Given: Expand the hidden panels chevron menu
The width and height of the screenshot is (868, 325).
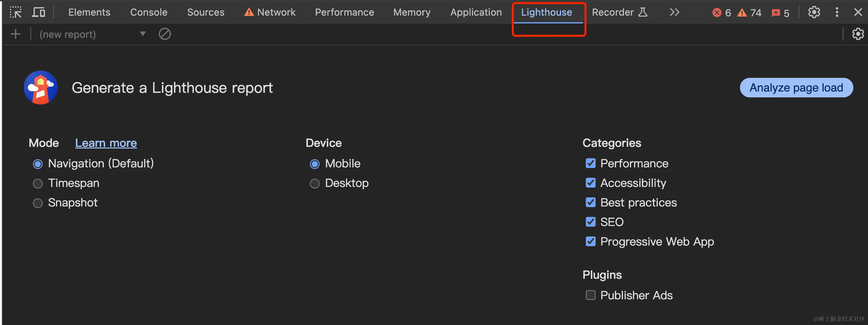Looking at the screenshot, I should click(674, 12).
